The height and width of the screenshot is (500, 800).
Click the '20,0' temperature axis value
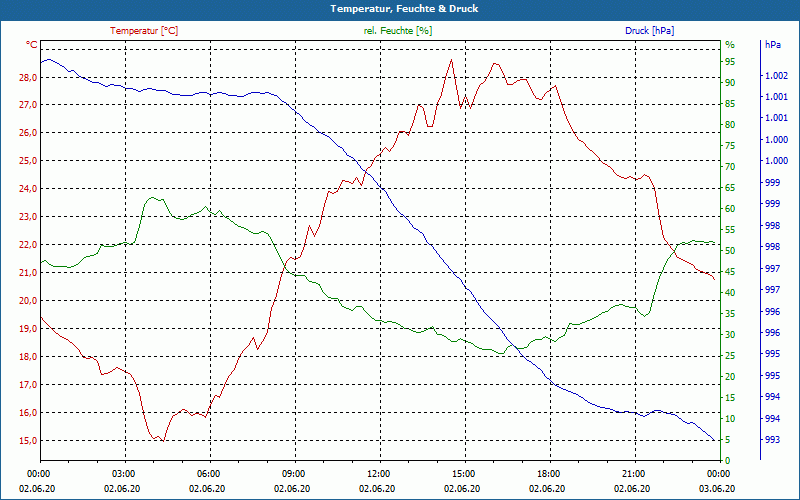coord(28,301)
